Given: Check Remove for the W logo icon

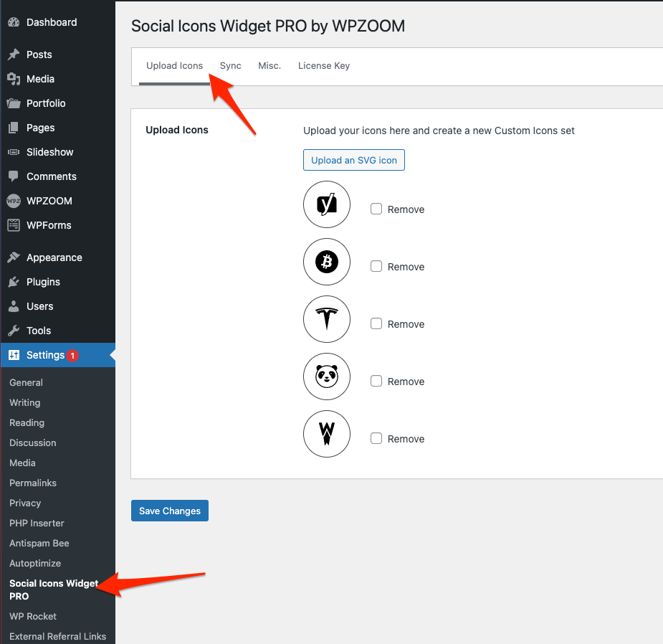Looking at the screenshot, I should click(x=376, y=438).
